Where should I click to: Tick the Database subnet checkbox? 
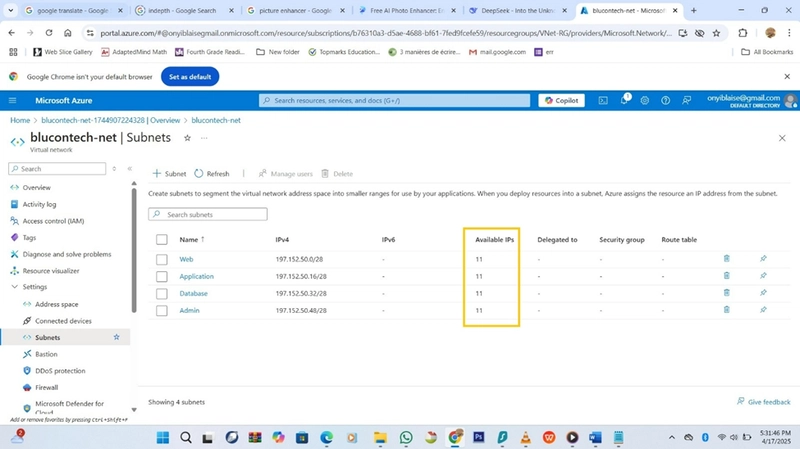162,293
